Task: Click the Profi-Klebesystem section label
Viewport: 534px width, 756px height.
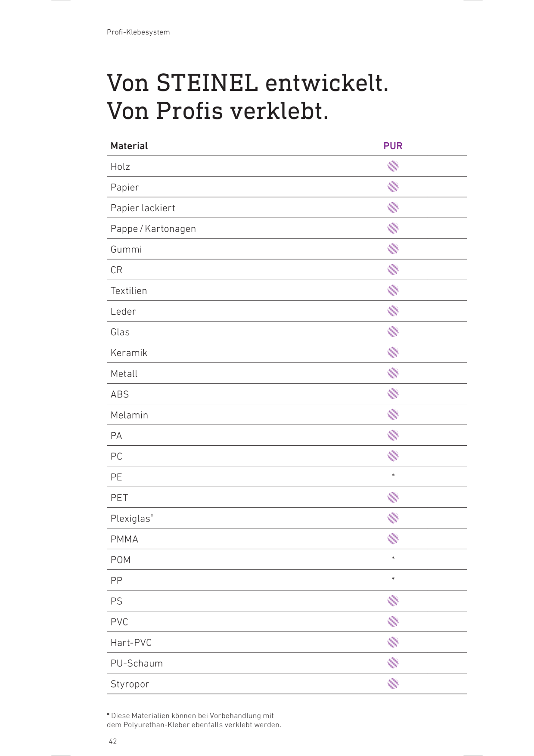Action: click(138, 32)
